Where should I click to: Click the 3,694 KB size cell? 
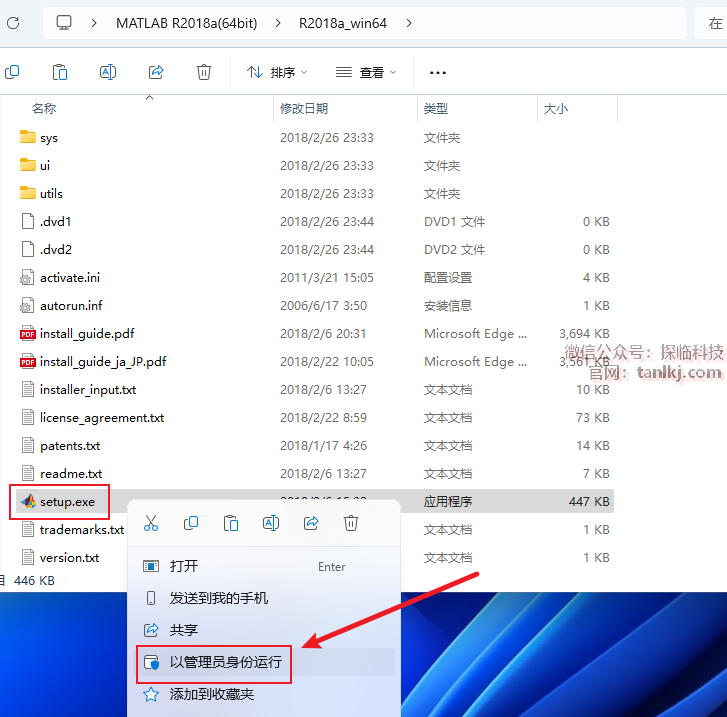(584, 333)
